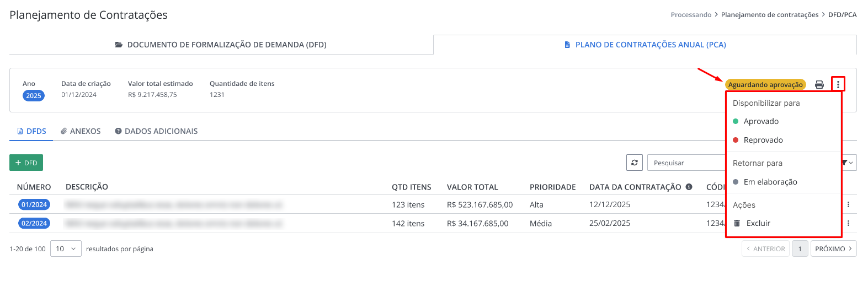Click the trash icon for Excluir
The width and height of the screenshot is (868, 281).
737,223
